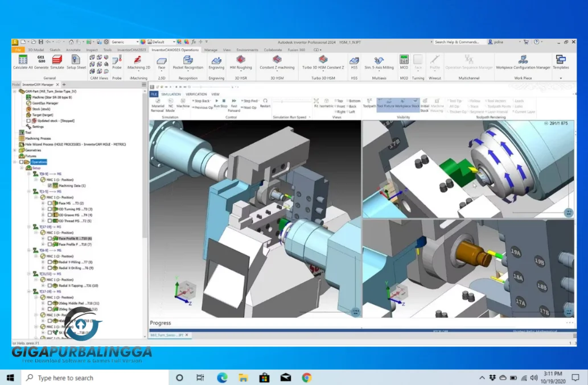The height and width of the screenshot is (385, 588).
Task: Check the Face MS ...T3 (2) operation
Action: click(x=50, y=203)
